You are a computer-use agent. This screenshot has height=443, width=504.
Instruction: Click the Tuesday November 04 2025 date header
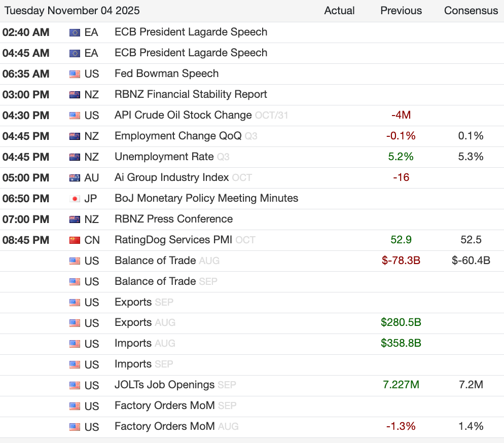[x=72, y=11]
